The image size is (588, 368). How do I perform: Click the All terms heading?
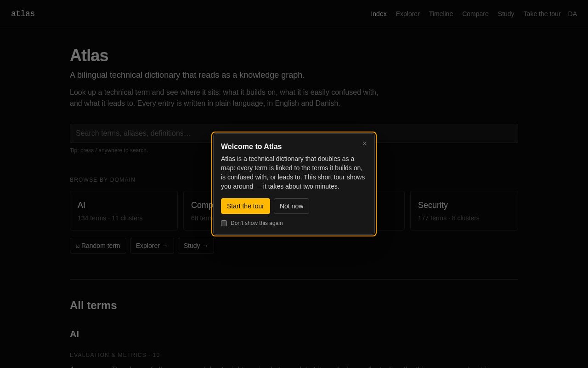click(x=93, y=305)
